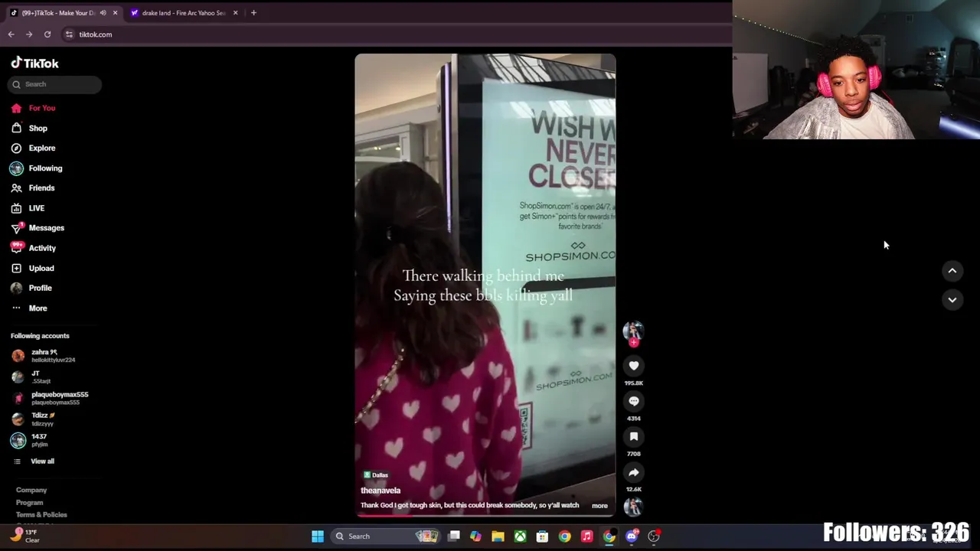Seek the video progress bar
Image resolution: width=980 pixels, height=551 pixels.
485,516
